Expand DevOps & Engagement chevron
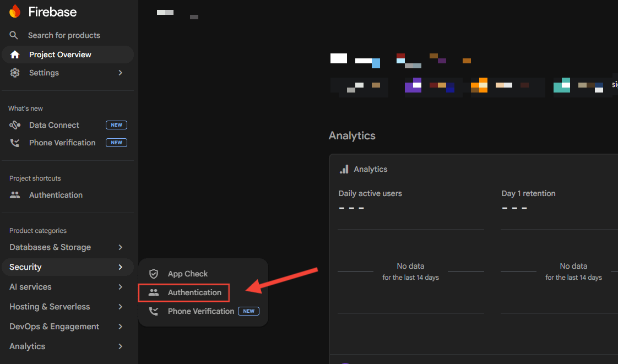Viewport: 618px width, 364px height. (121, 327)
